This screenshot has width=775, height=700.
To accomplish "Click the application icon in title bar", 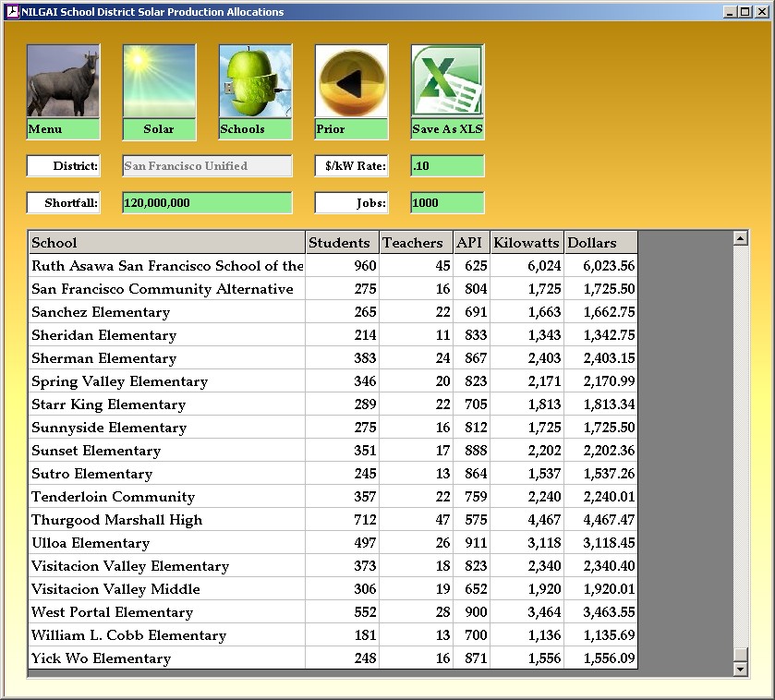I will pos(12,12).
